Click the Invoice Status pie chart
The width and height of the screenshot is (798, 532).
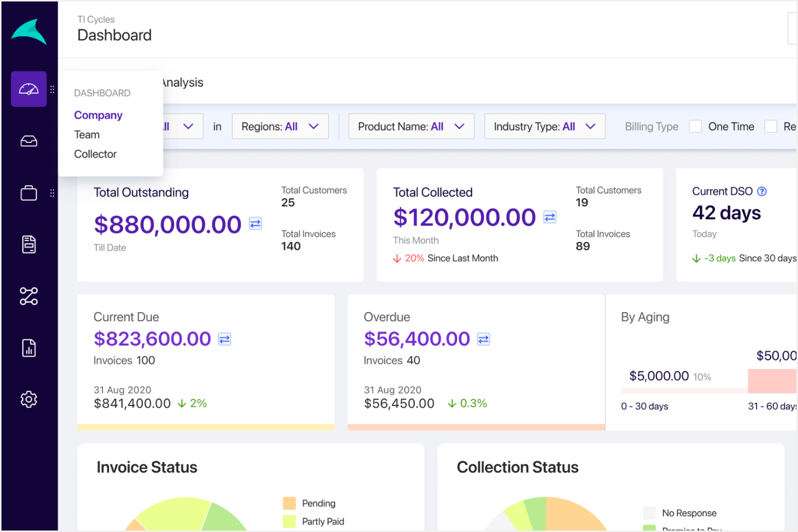pos(186,514)
